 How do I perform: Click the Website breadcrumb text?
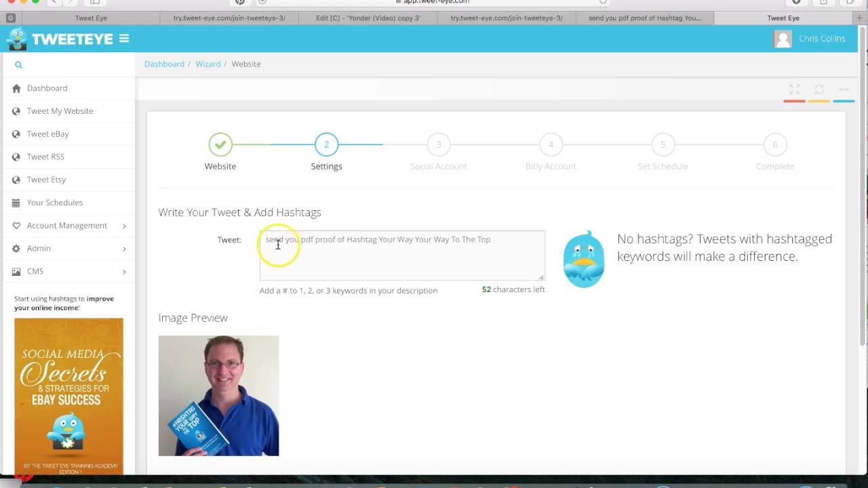[x=246, y=64]
